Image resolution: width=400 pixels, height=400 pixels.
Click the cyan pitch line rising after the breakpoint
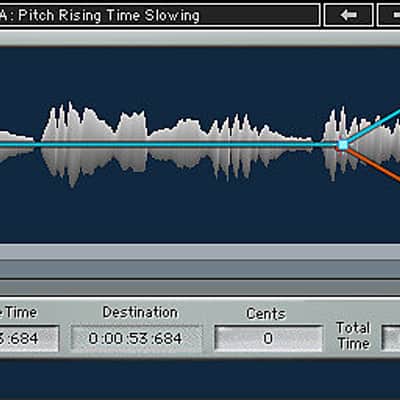373,126
